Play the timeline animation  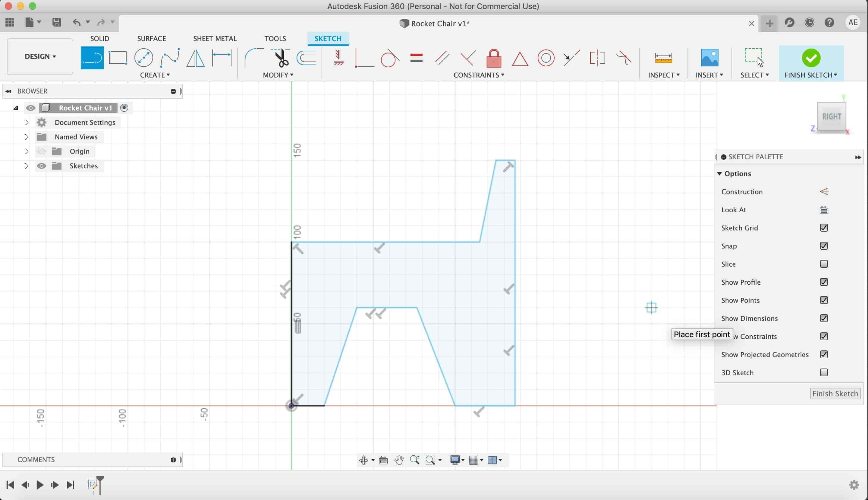(40, 485)
